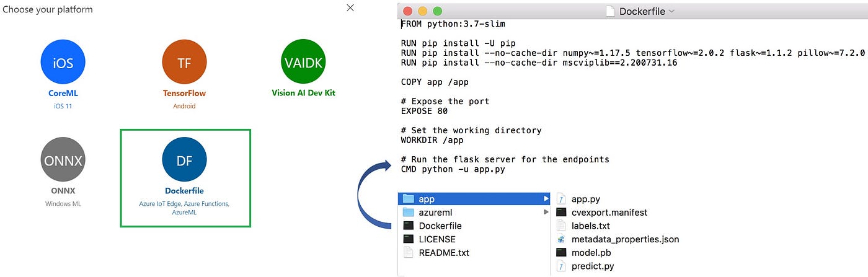Image resolution: width=868 pixels, height=277 pixels.
Task: Click the LICENSE black file icon
Action: tap(408, 239)
